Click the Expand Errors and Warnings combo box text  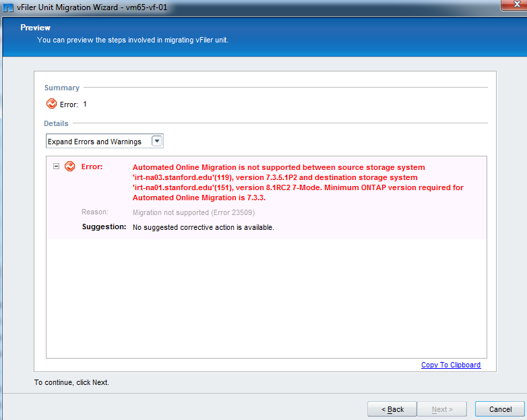(94, 142)
